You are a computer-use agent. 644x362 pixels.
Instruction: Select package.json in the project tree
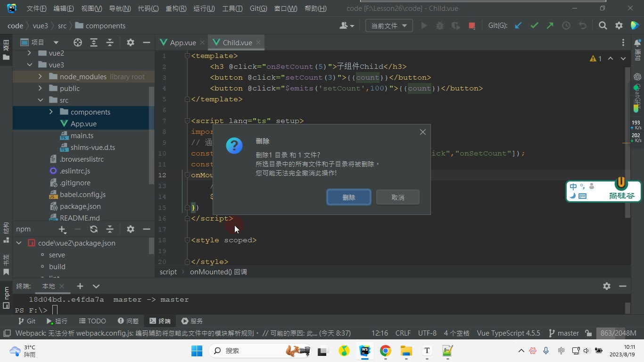click(x=80, y=206)
